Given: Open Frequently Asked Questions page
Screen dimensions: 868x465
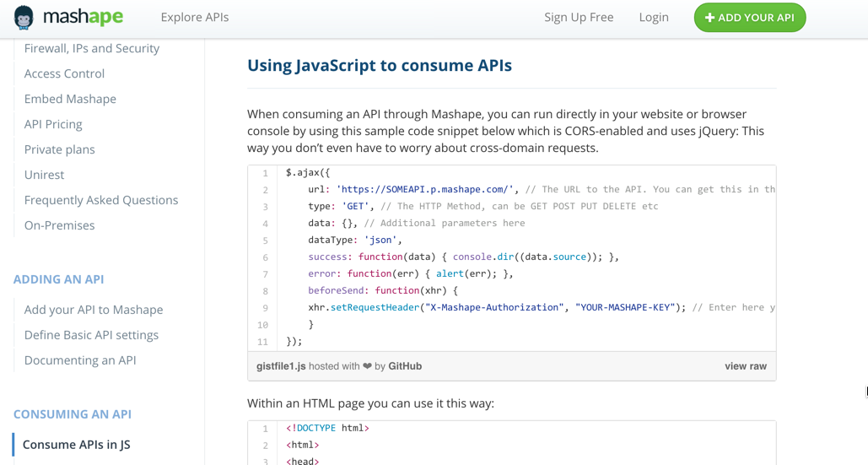Looking at the screenshot, I should point(100,200).
